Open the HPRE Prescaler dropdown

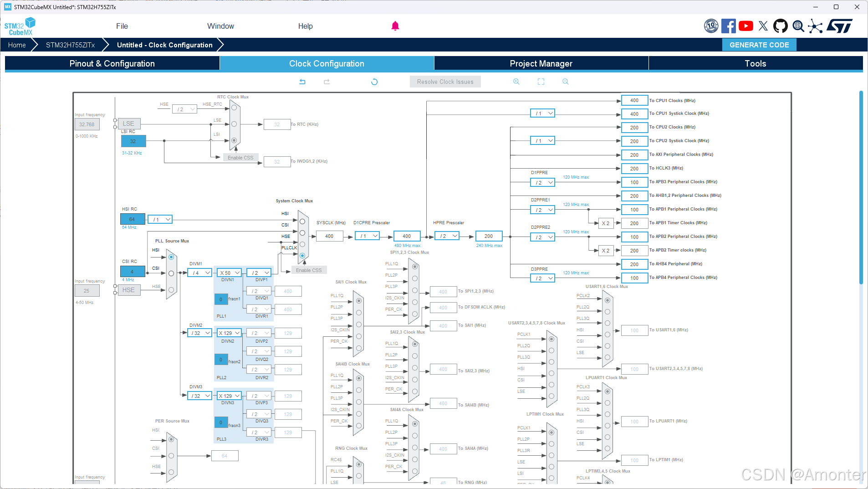[x=447, y=236]
